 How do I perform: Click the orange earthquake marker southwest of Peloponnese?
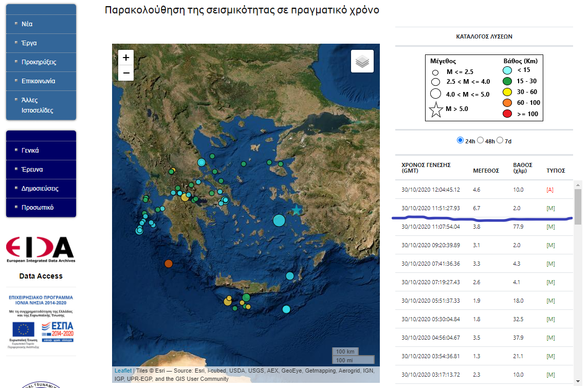point(168,264)
